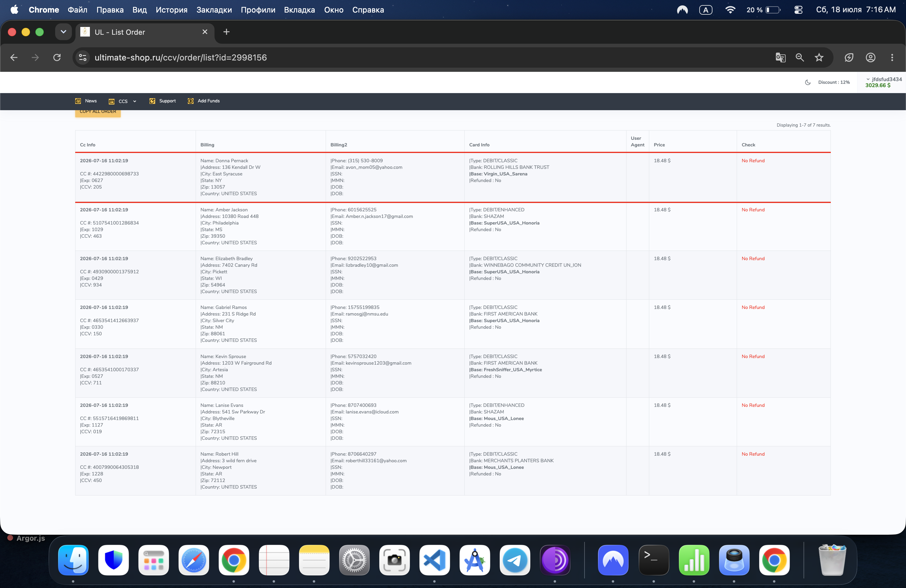Viewport: 906px width, 588px height.
Task: Toggle dark mode with the moon icon
Action: click(808, 82)
